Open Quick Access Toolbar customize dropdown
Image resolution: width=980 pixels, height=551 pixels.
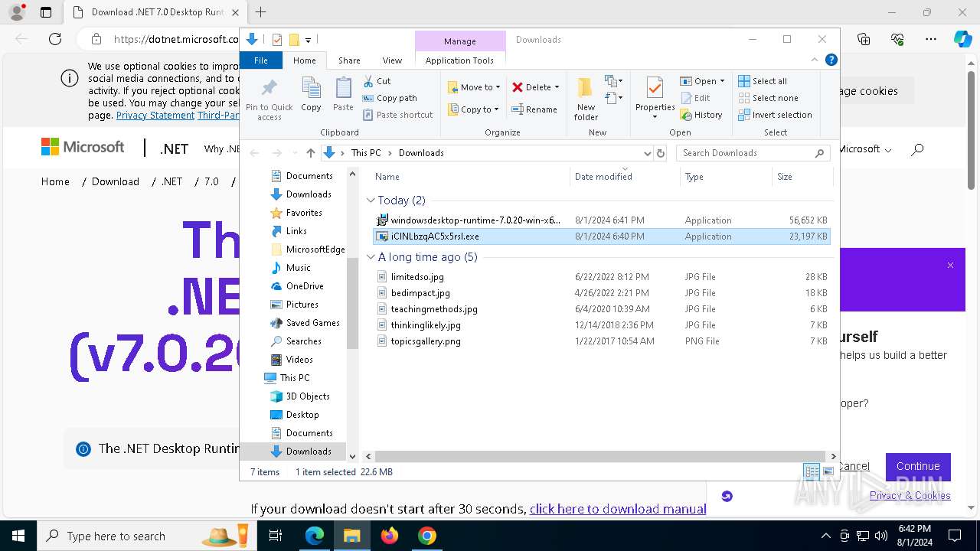pyautogui.click(x=308, y=40)
